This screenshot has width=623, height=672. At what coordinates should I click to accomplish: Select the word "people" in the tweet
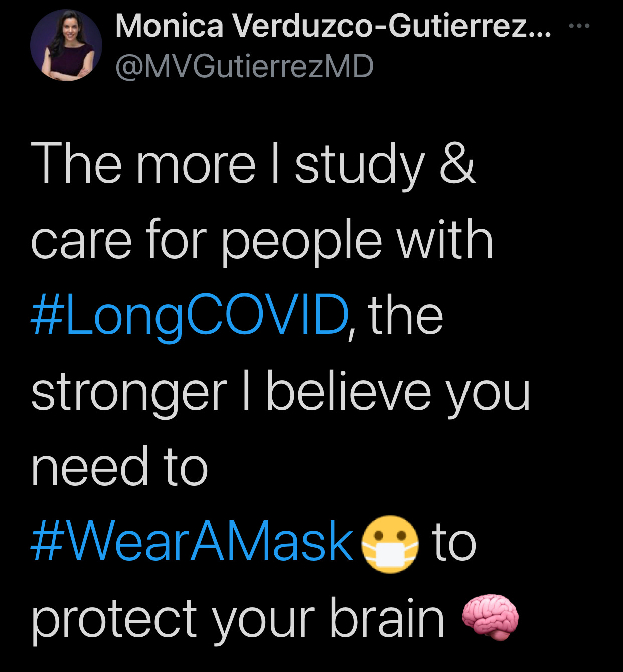(301, 243)
